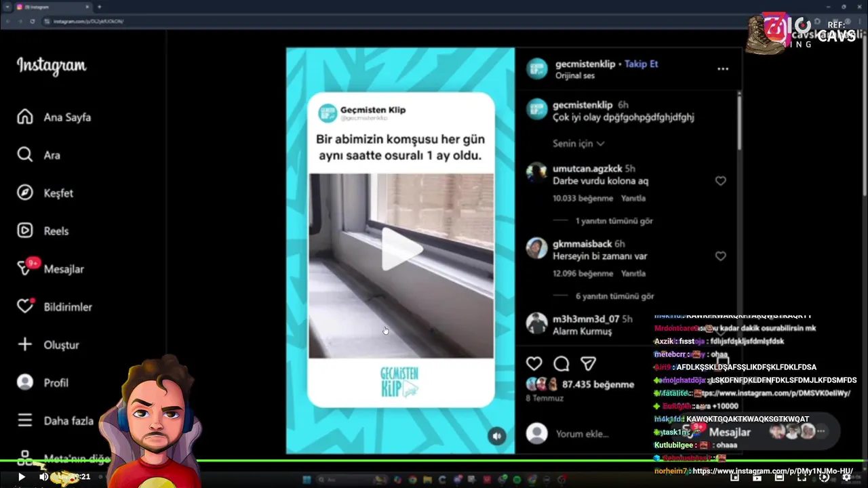Open a new browser tab
This screenshot has height=488, width=868.
(x=100, y=7)
